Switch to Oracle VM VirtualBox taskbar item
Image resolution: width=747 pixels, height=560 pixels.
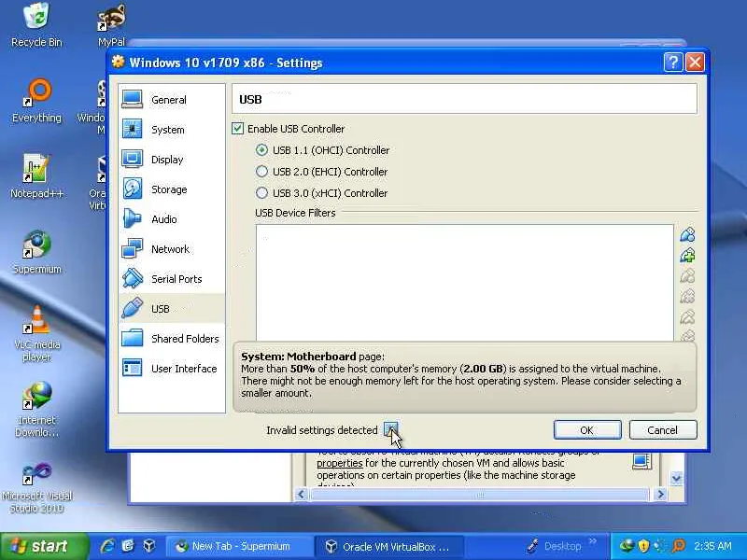pyautogui.click(x=388, y=546)
